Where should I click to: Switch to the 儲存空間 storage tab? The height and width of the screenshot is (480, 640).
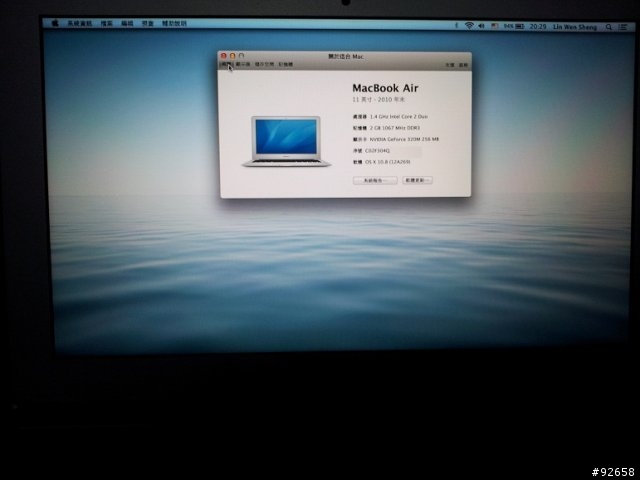tap(264, 64)
